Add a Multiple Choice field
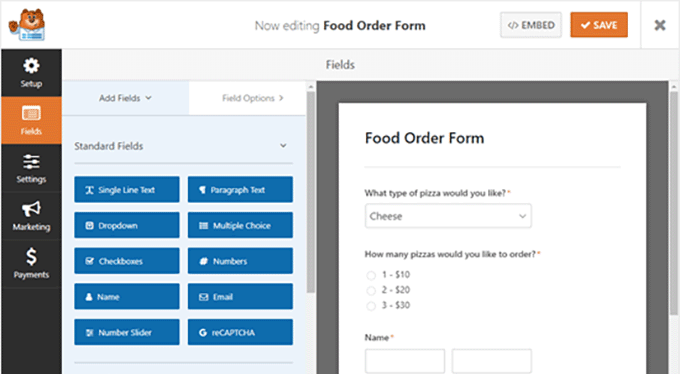Image resolution: width=680 pixels, height=374 pixels. (x=240, y=225)
